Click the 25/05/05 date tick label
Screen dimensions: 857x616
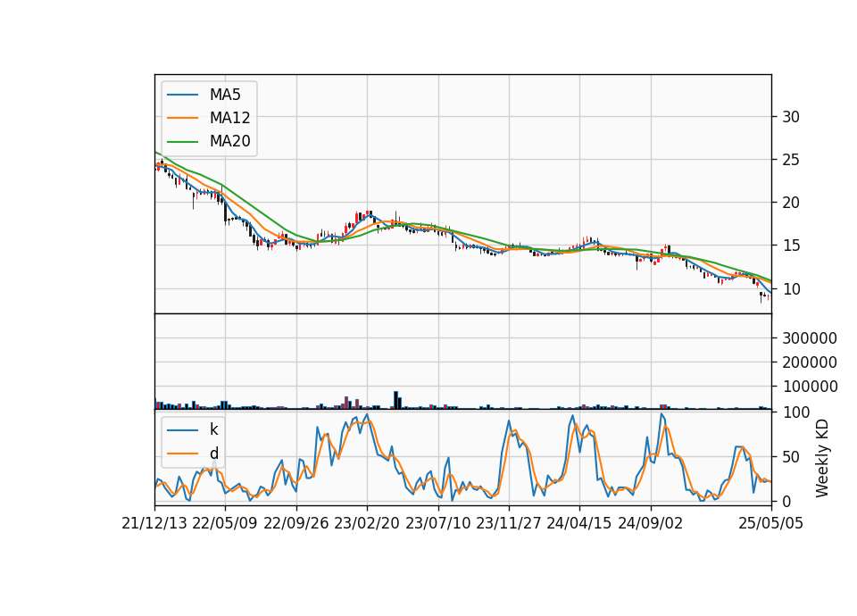771,523
